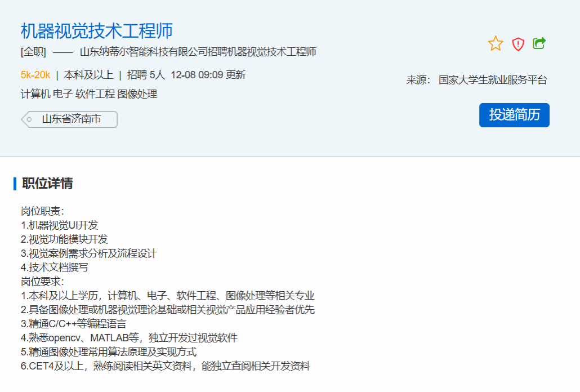Click the 机器视觉UI开发 duty line
580x392 pixels.
pos(60,225)
